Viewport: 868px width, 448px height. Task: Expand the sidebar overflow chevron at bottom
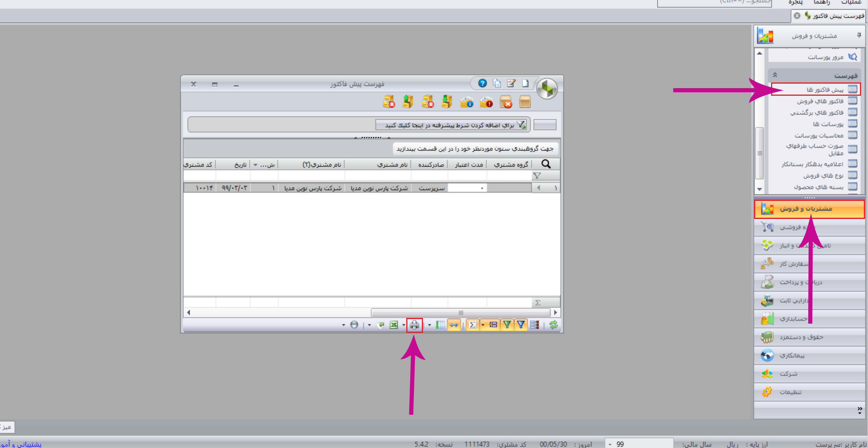pyautogui.click(x=860, y=410)
